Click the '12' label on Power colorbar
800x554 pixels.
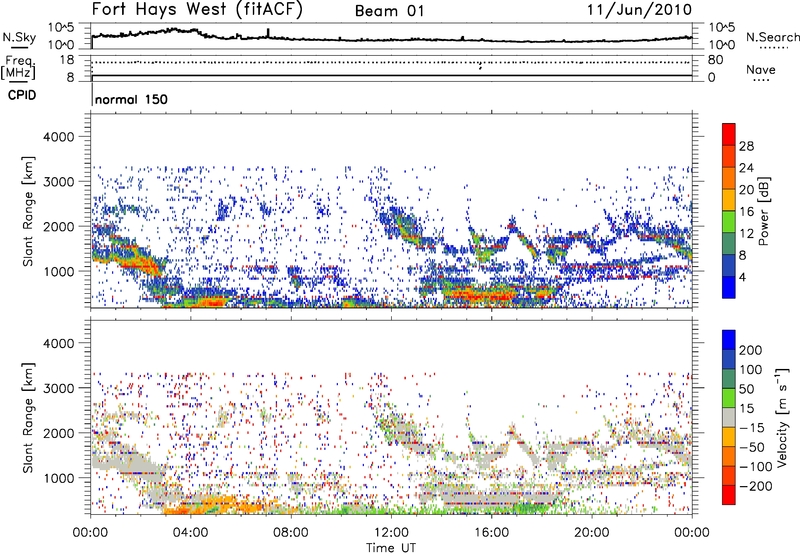point(746,234)
